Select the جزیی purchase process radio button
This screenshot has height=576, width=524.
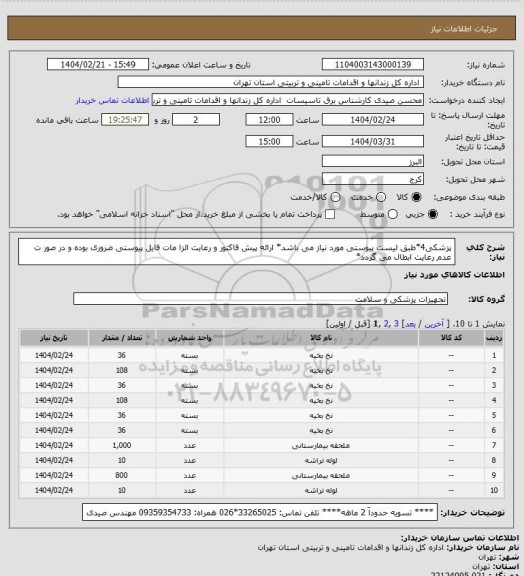[434, 214]
